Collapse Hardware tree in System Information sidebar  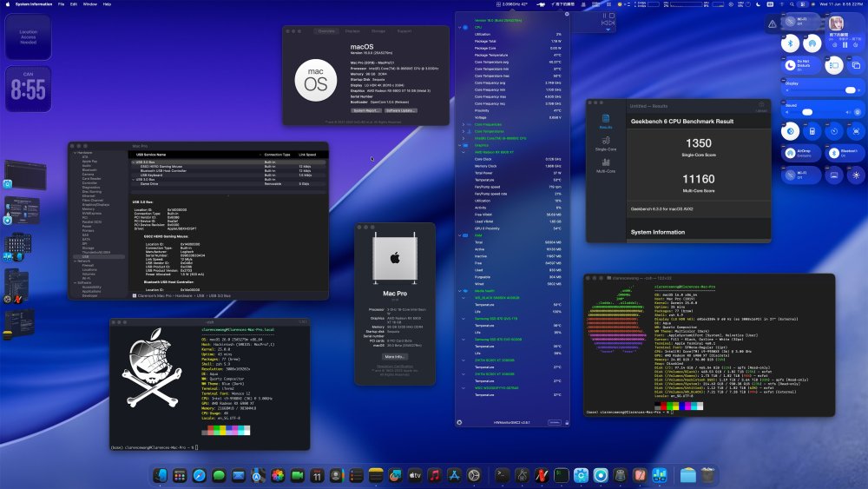[76, 152]
